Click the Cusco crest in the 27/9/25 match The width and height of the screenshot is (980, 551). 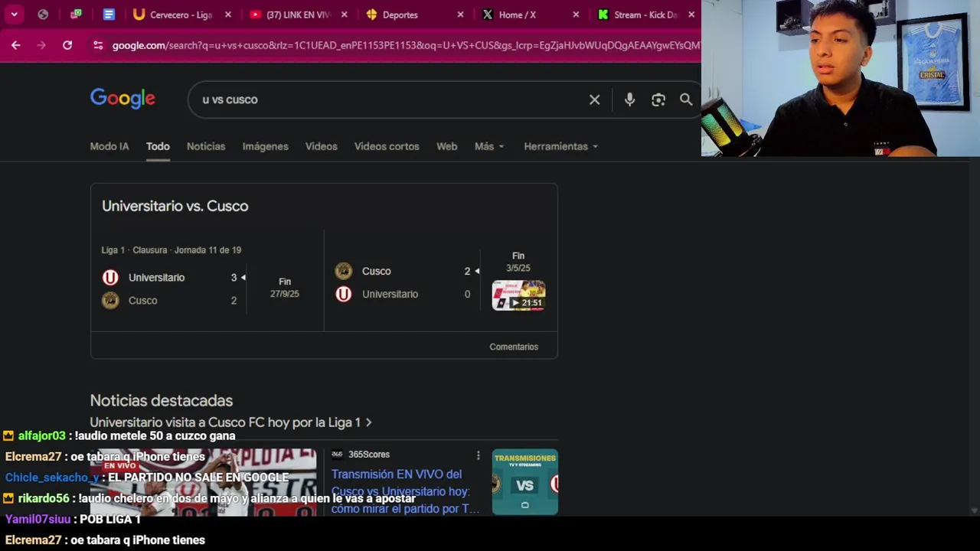click(110, 300)
